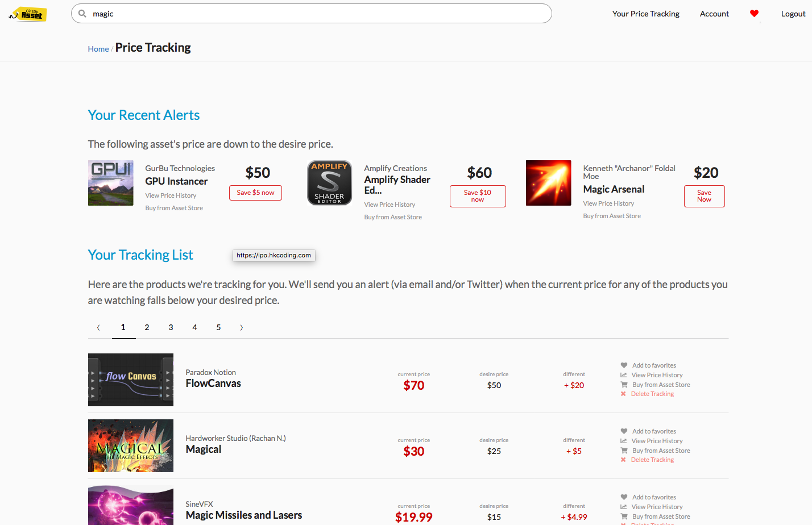
Task: View Price History for Magic Missiles
Action: (x=657, y=507)
